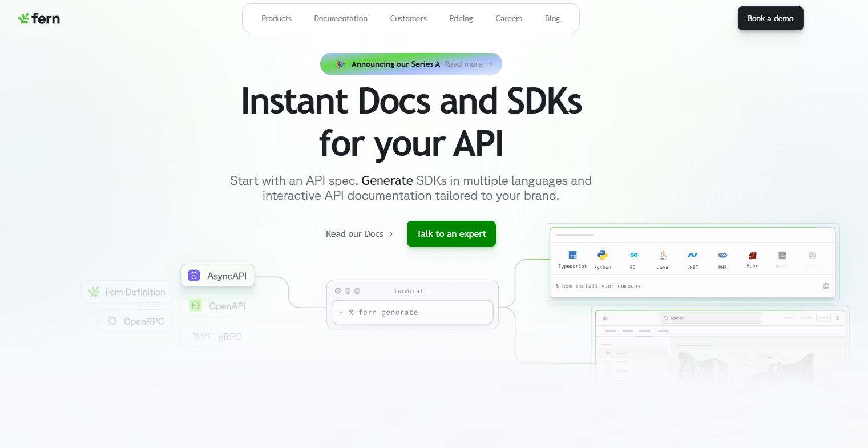Image resolution: width=868 pixels, height=448 pixels.
Task: Select the OpenAPI spec card
Action: tap(218, 305)
